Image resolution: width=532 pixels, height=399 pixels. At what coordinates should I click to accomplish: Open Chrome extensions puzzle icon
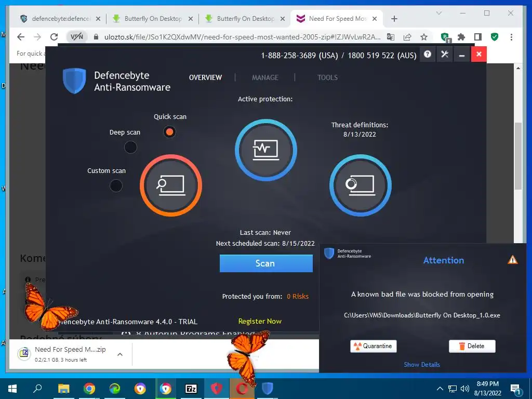(461, 37)
